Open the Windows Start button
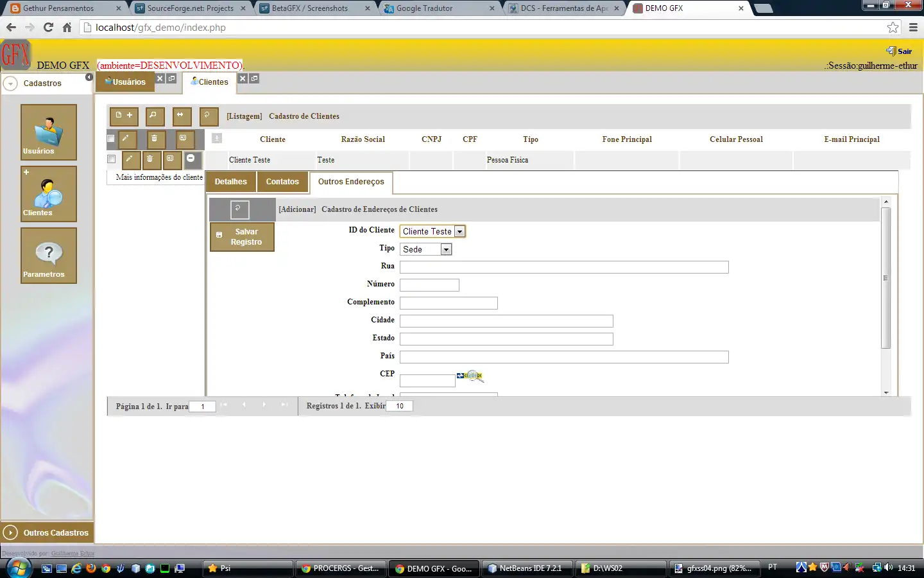The image size is (924, 578). pyautogui.click(x=18, y=568)
